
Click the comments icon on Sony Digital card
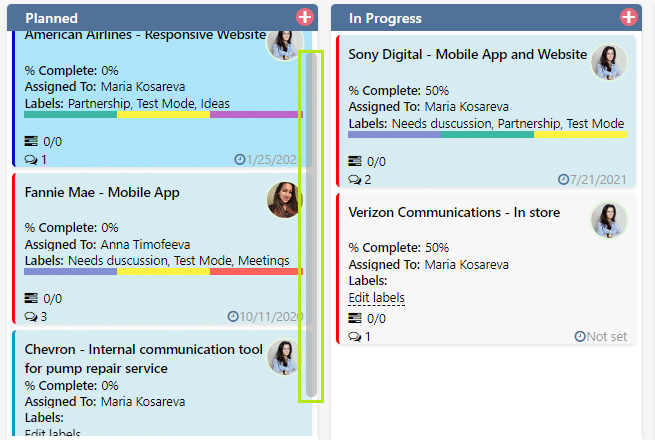[355, 180]
